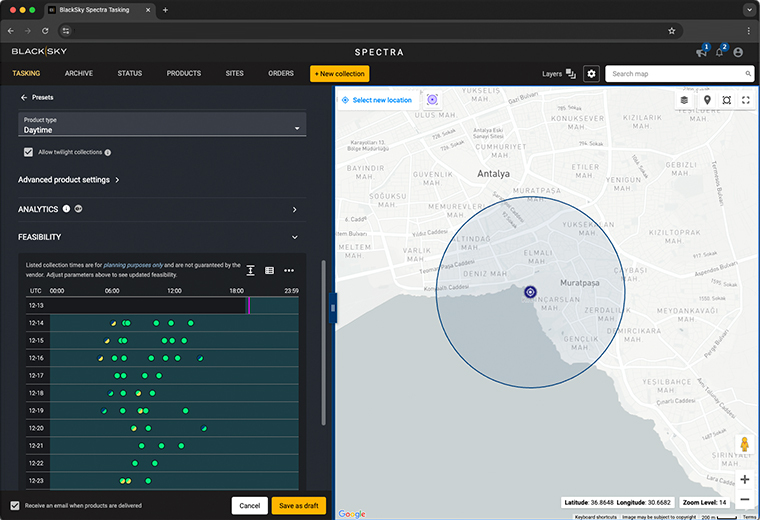
Task: Open feasibility more options ellipsis
Action: (289, 270)
